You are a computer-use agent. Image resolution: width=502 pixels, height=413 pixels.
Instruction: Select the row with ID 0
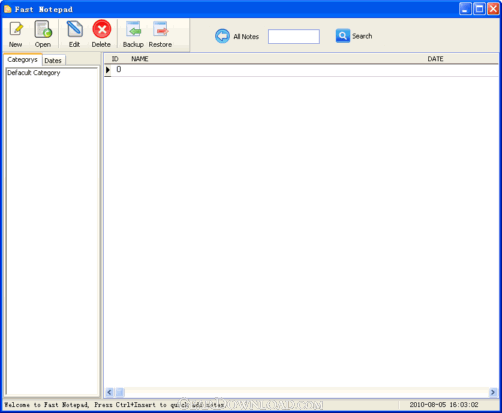tap(301, 70)
